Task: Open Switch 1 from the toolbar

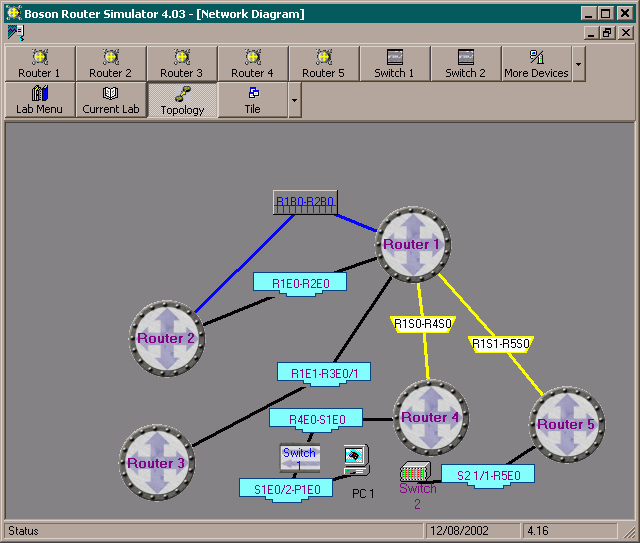Action: click(x=395, y=64)
